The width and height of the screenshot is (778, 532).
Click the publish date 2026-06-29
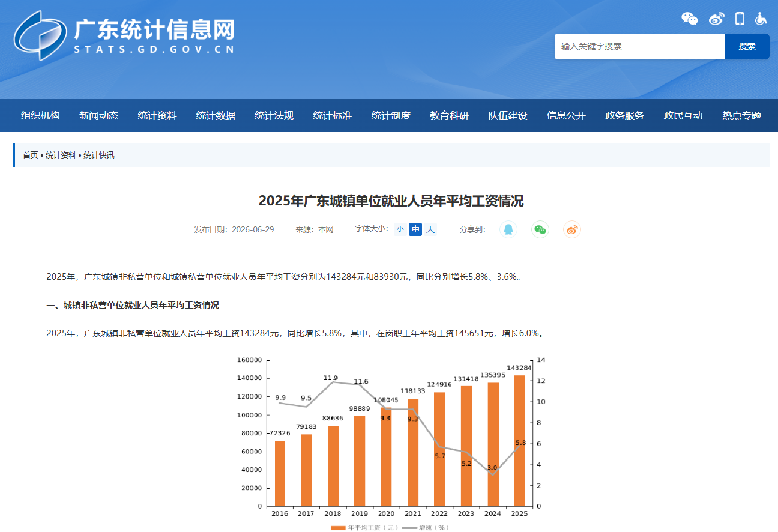(253, 229)
